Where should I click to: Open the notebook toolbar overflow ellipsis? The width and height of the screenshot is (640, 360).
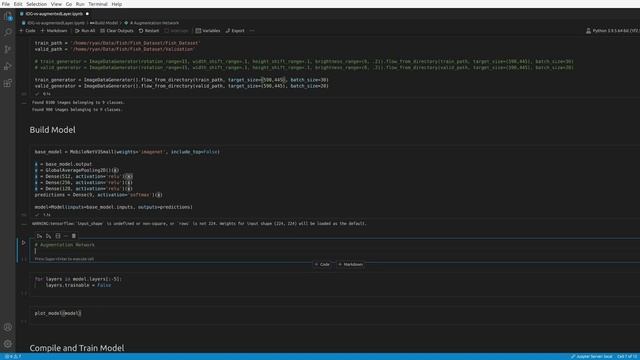[x=252, y=31]
